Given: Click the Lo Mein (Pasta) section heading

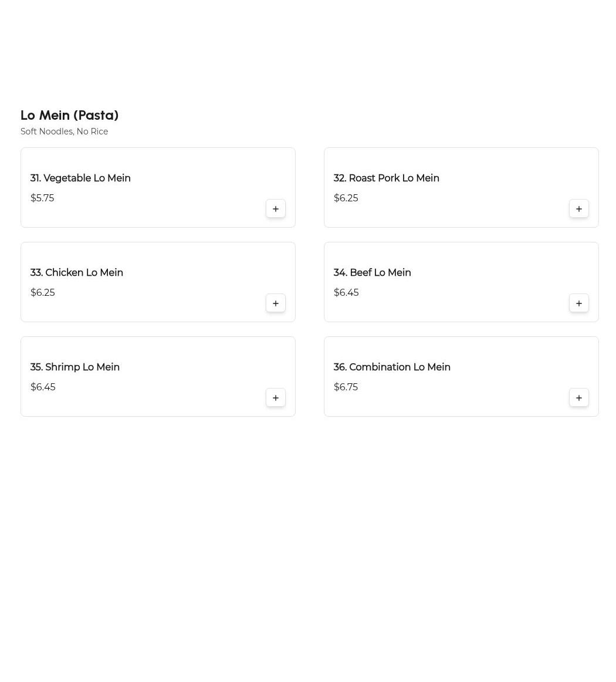Looking at the screenshot, I should (69, 115).
